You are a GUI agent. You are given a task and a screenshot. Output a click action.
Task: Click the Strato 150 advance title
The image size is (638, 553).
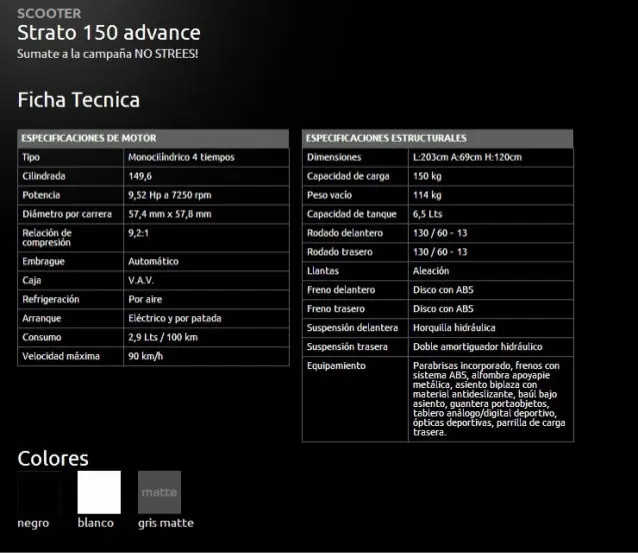point(109,33)
